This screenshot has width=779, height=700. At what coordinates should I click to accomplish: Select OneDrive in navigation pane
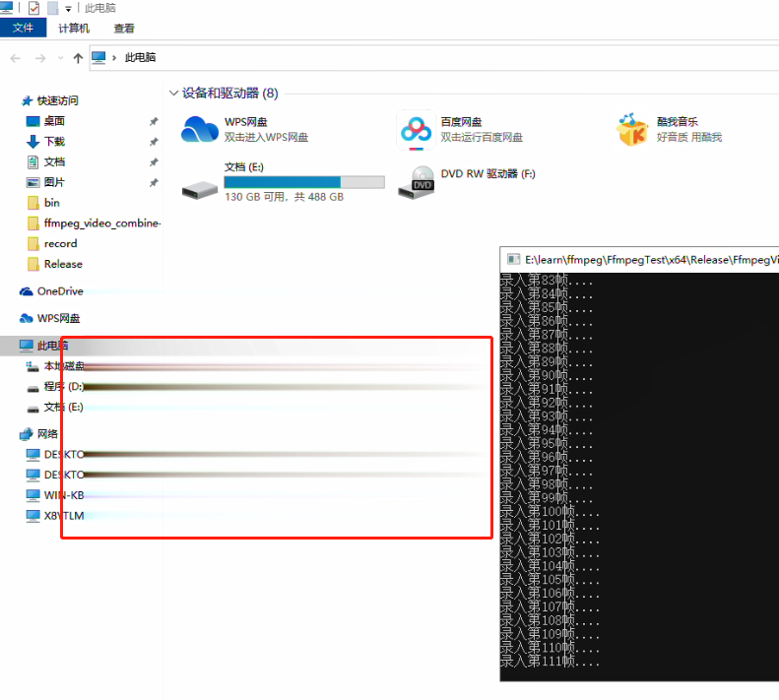60,291
